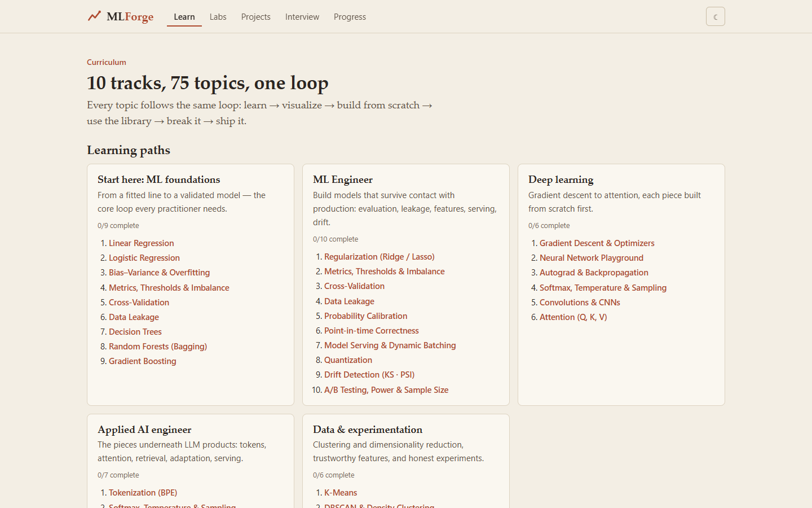
Task: Click the '10 tracks, 75 topics, one loop' title
Action: [x=208, y=83]
